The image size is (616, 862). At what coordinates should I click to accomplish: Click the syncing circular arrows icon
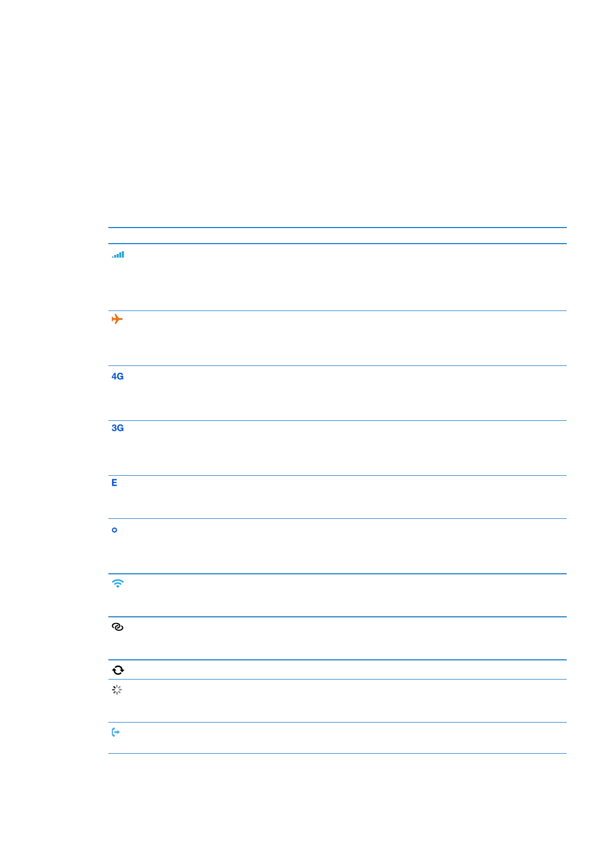[118, 670]
